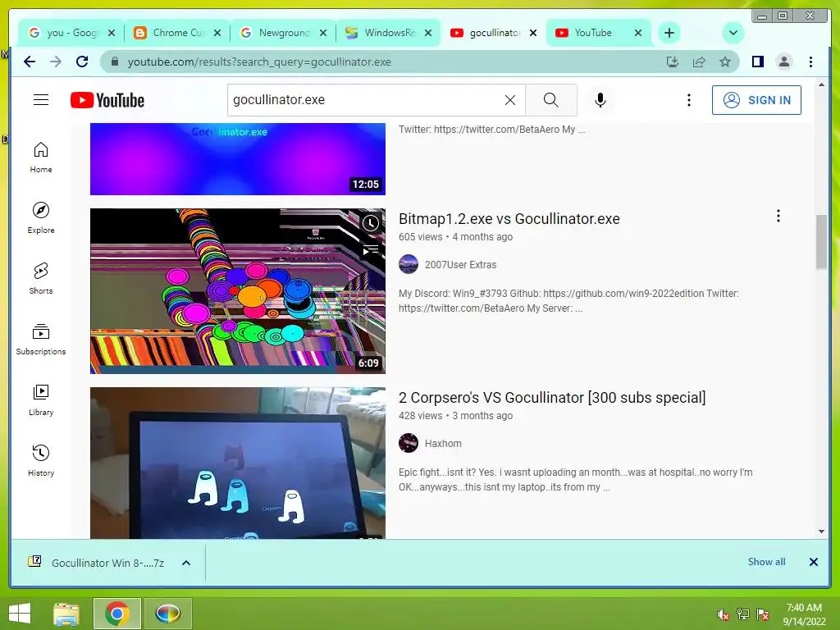The width and height of the screenshot is (840, 630).
Task: Click the page vertical scrollbar thumb
Action: (x=821, y=242)
